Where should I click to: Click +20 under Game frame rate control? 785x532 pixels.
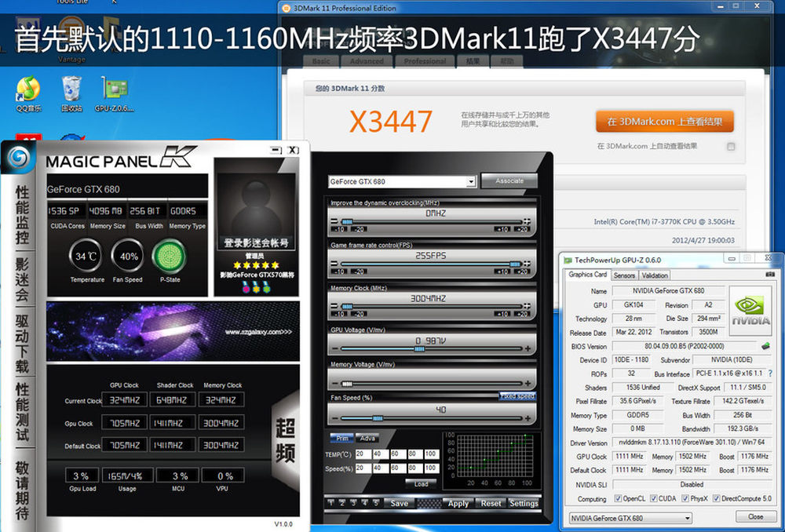click(521, 271)
